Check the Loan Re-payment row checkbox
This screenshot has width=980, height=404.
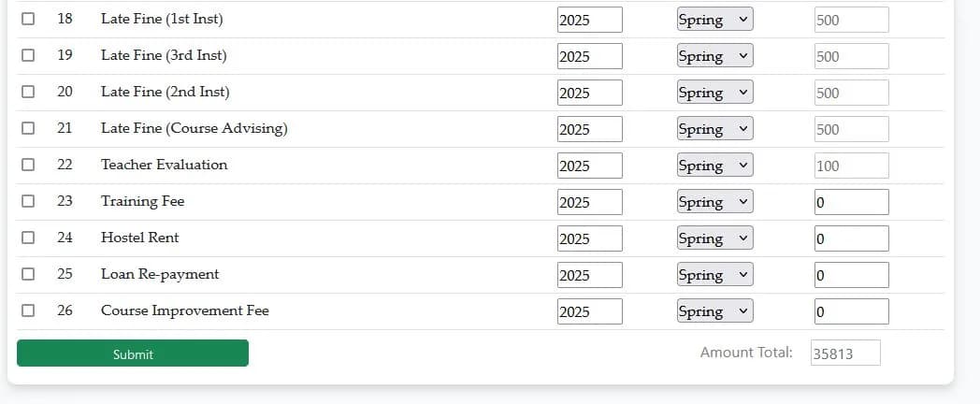point(28,274)
